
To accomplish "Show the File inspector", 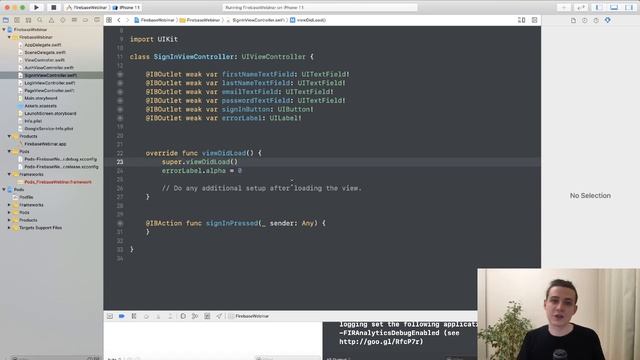I will 573,20.
